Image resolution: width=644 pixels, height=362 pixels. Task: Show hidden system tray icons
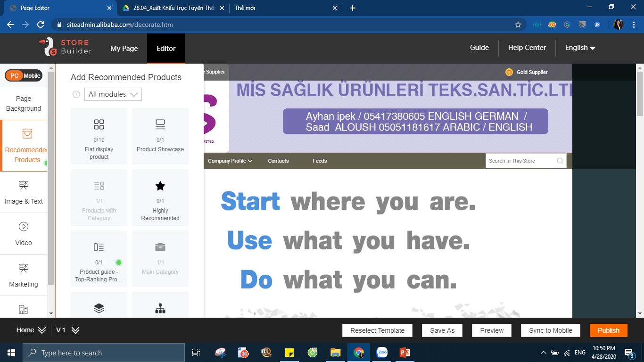pyautogui.click(x=543, y=353)
